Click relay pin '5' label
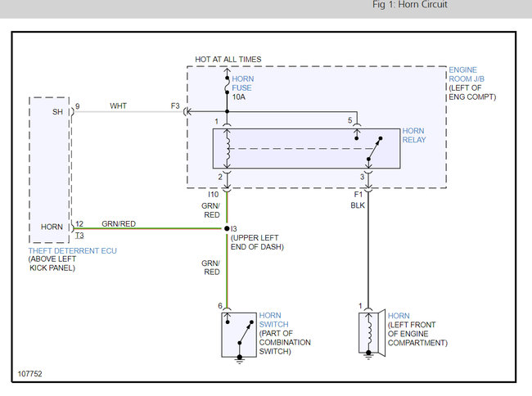 [349, 120]
